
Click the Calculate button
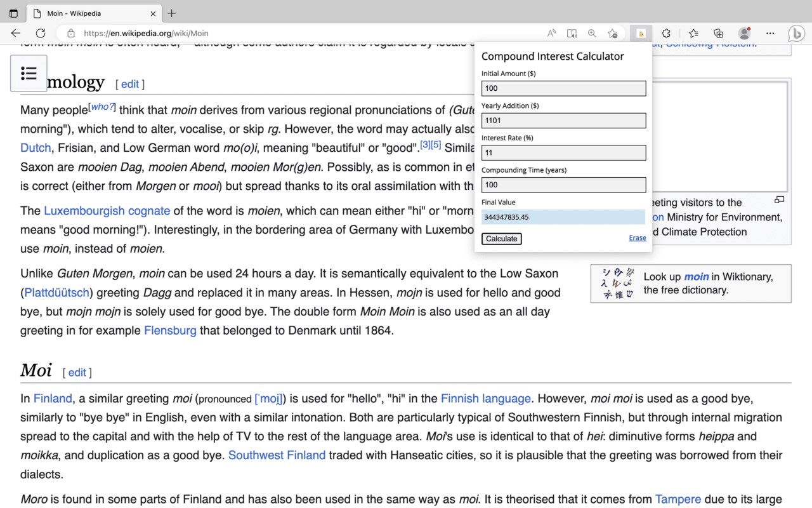[x=501, y=239]
